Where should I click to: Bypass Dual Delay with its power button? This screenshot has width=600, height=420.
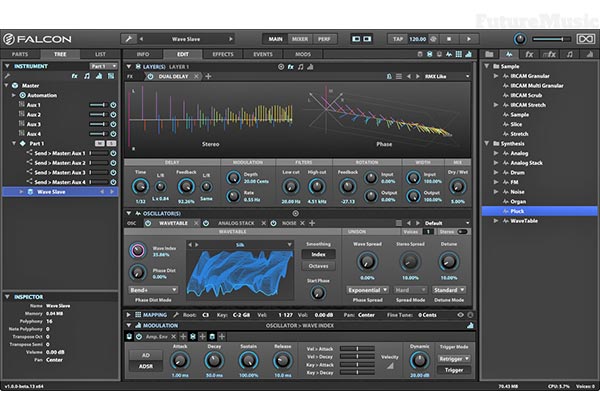[150, 77]
